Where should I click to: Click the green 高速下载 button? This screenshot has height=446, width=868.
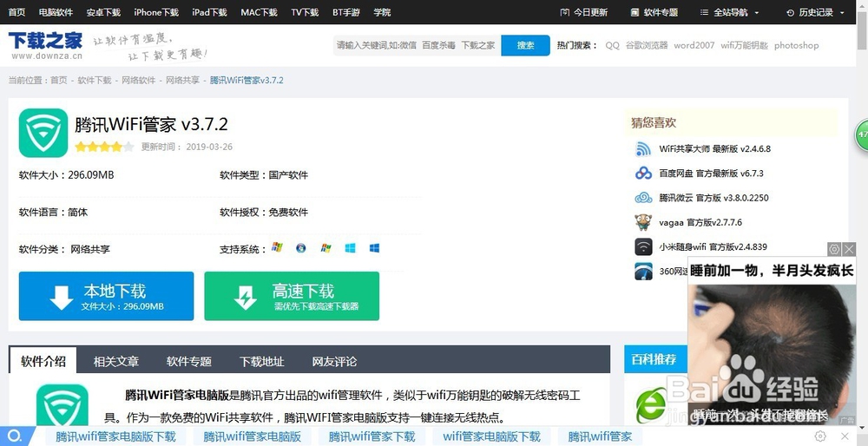292,296
